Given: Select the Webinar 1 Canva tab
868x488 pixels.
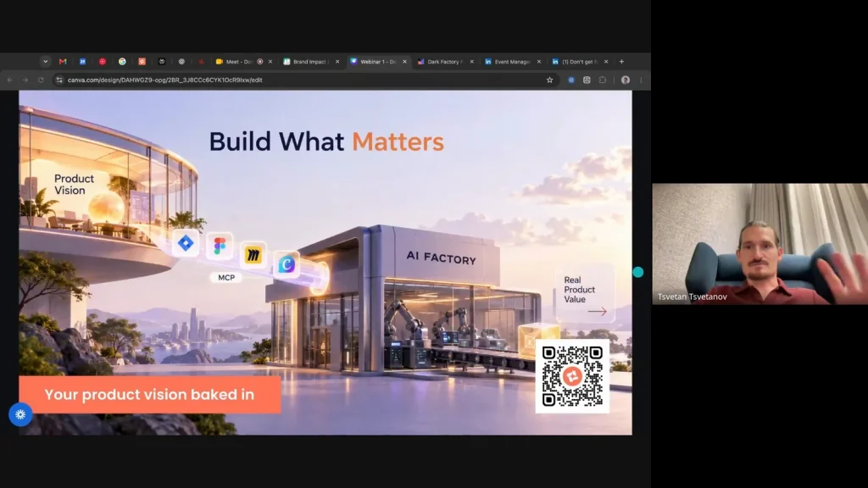Looking at the screenshot, I should click(x=376, y=61).
